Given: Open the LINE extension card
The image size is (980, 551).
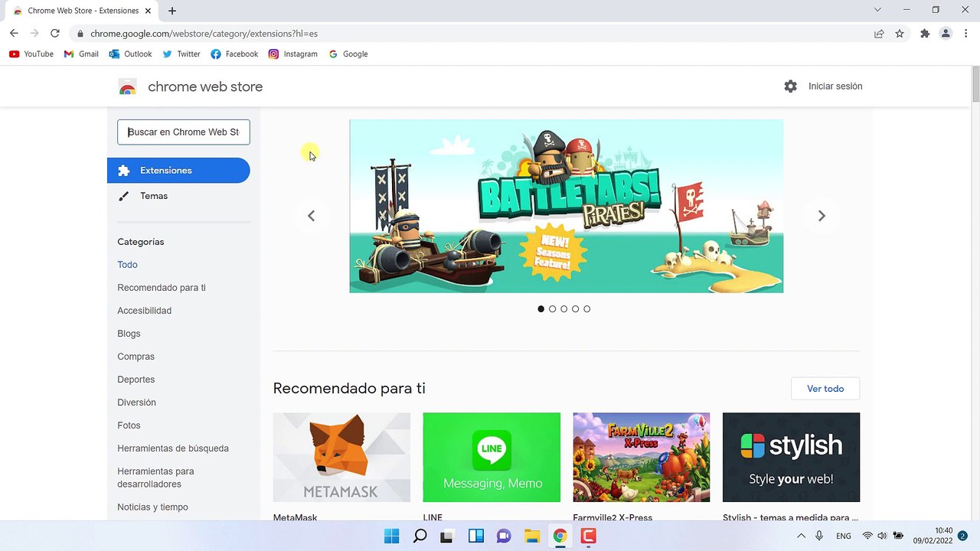Looking at the screenshot, I should point(492,467).
